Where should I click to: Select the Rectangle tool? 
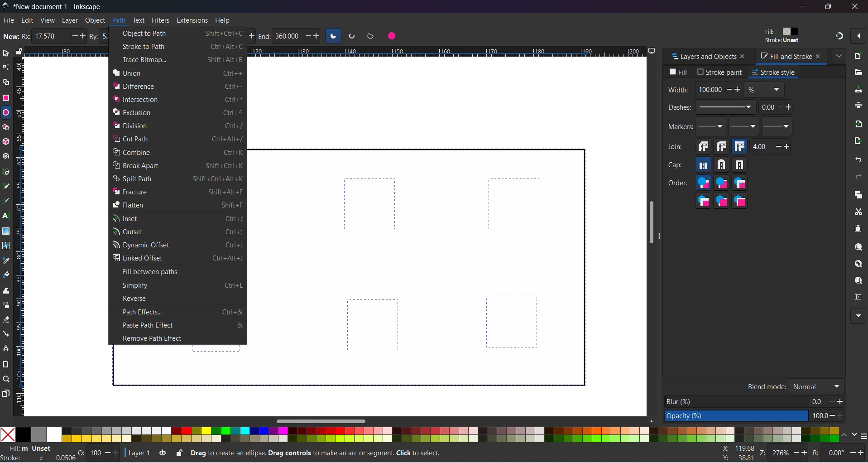tap(6, 98)
